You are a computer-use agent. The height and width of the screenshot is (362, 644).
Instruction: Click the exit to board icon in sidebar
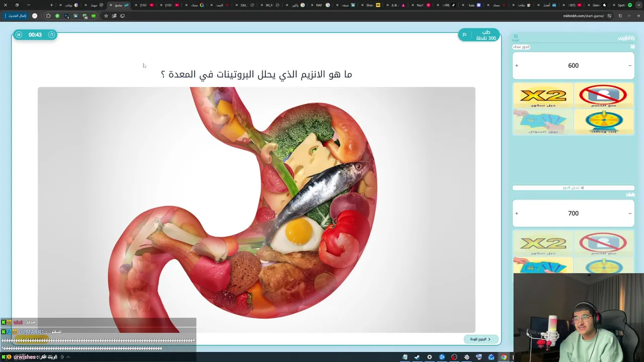tap(516, 38)
